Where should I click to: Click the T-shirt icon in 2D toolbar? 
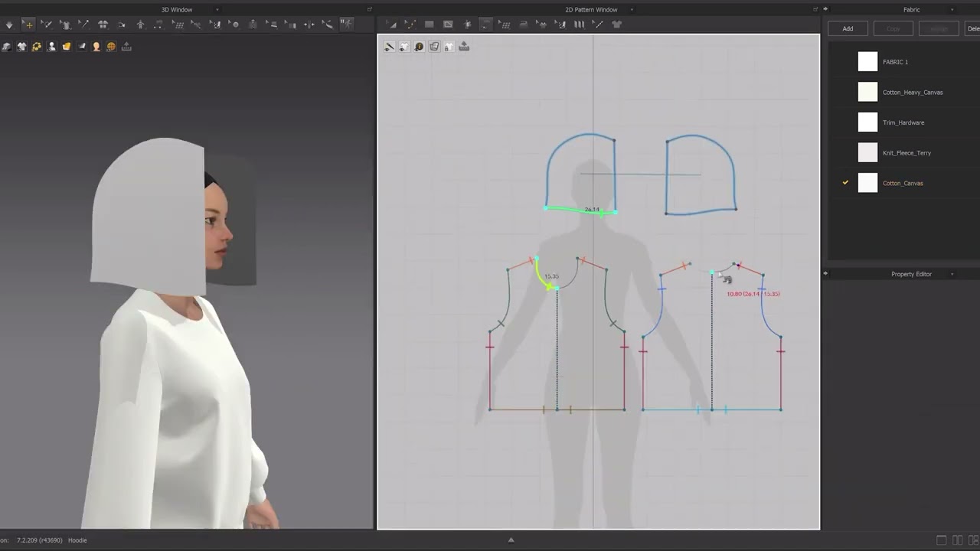tap(616, 24)
